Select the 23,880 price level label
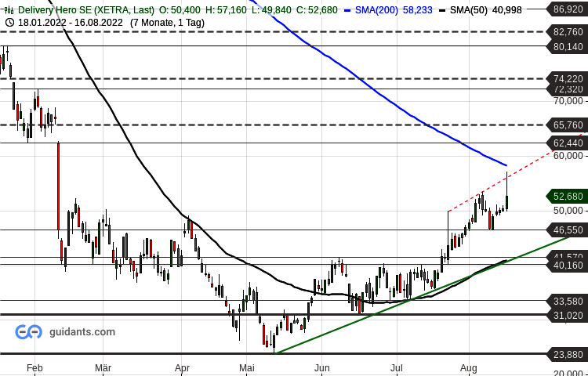 (568, 354)
